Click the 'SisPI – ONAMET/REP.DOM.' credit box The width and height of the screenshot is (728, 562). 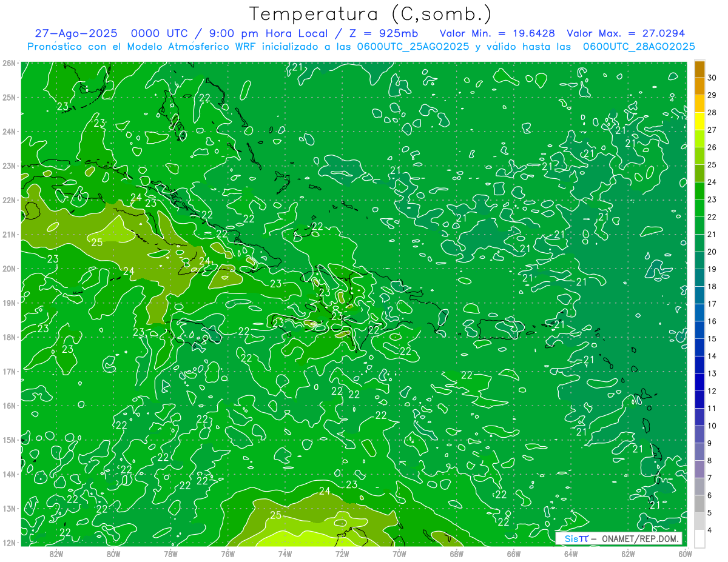click(619, 538)
